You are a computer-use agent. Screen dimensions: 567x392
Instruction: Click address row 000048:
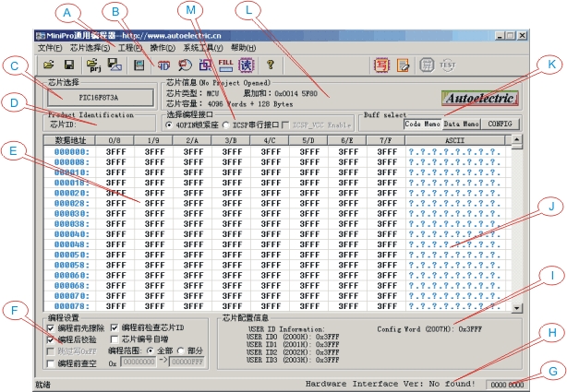click(72, 244)
